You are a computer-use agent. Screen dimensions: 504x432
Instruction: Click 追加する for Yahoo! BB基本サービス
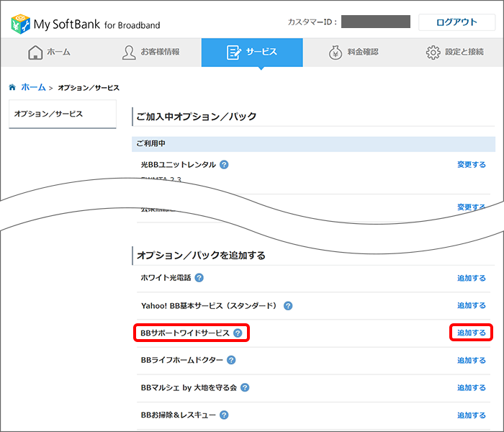pos(471,305)
